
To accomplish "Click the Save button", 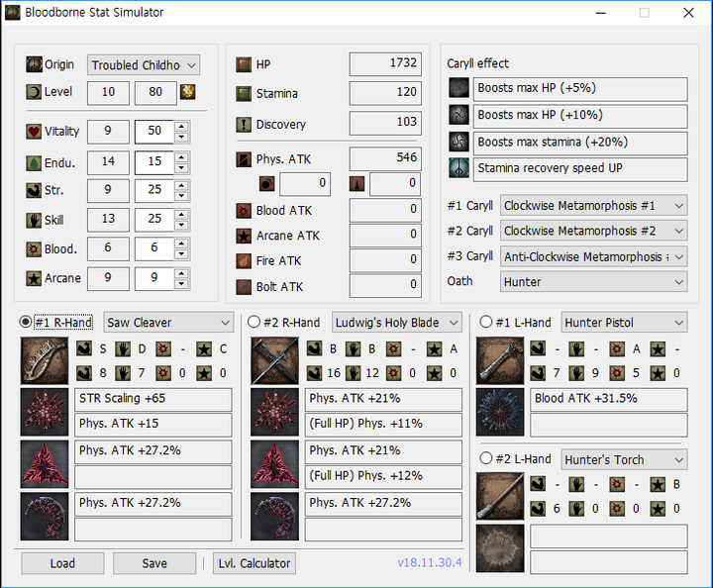I will click(x=154, y=563).
